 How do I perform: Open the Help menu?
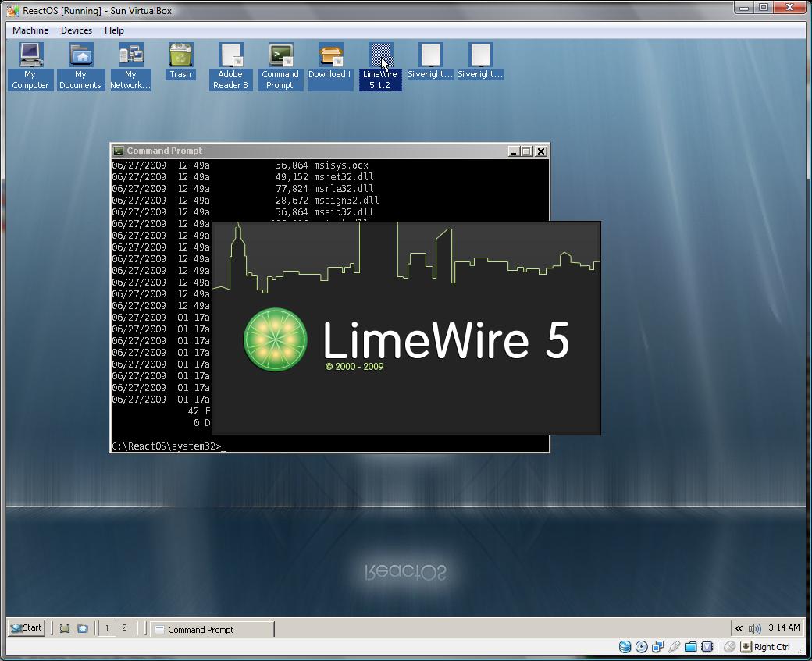(114, 30)
